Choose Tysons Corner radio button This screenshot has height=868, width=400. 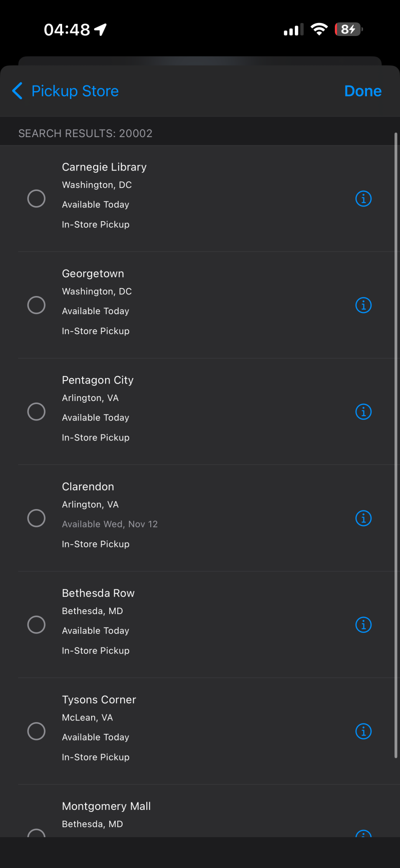click(x=36, y=731)
